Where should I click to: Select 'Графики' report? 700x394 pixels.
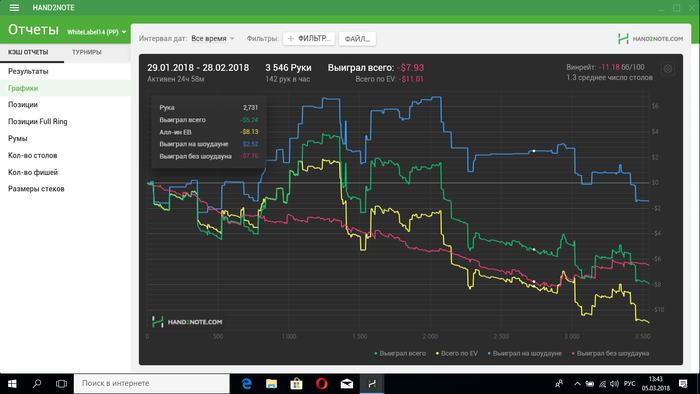pyautogui.click(x=65, y=88)
